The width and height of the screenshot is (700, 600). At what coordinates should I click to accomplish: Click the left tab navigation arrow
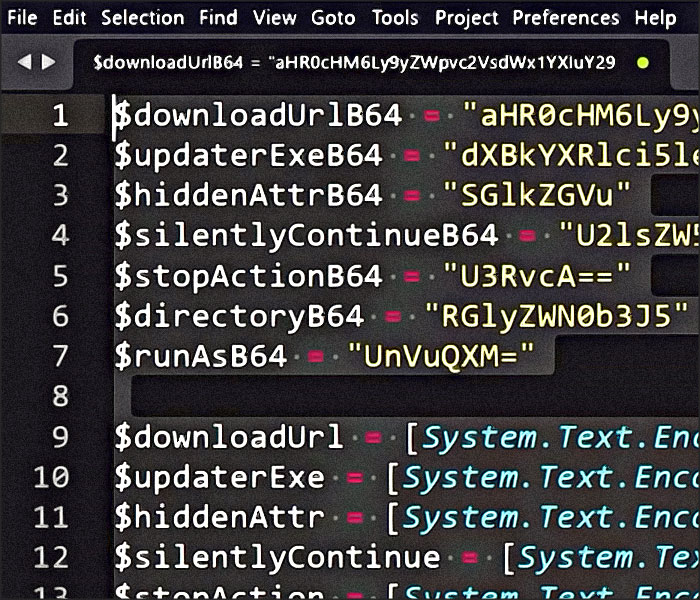coord(25,62)
